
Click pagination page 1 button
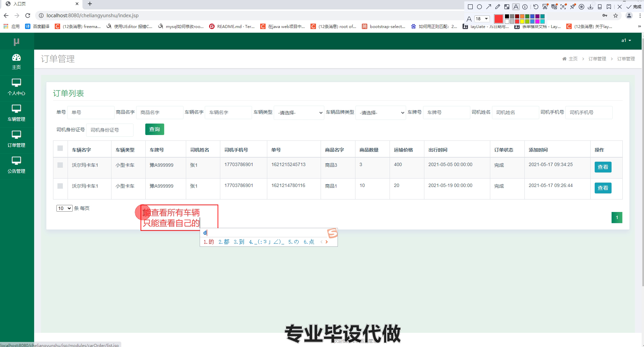pyautogui.click(x=617, y=217)
